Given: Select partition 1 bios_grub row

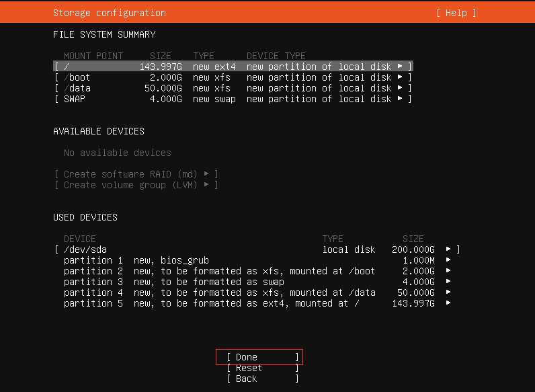Looking at the screenshot, I should (257, 260).
